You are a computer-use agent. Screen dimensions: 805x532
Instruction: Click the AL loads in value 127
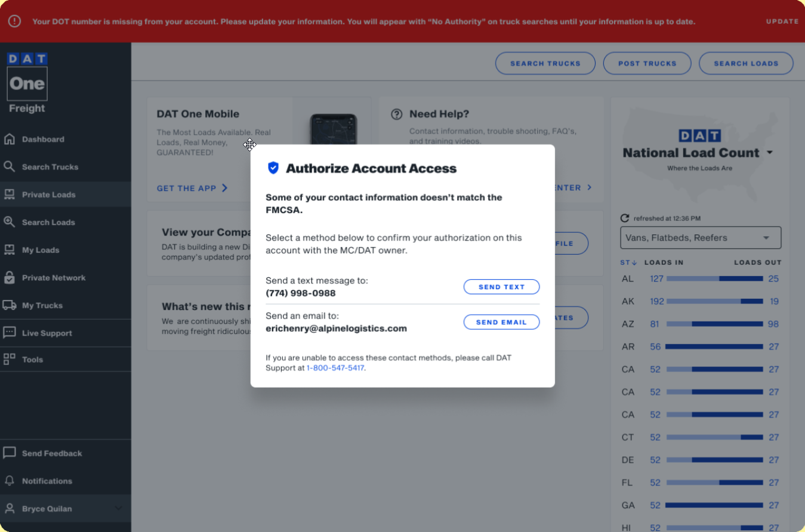(x=656, y=279)
